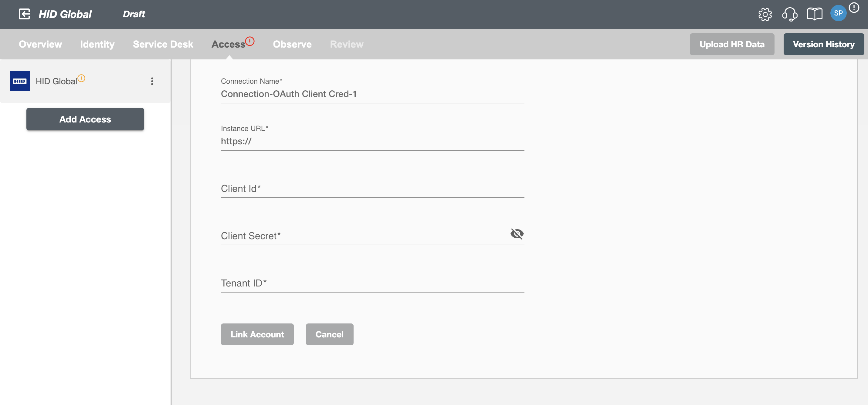Switch to the Overview tab
This screenshot has width=868, height=405.
point(40,44)
